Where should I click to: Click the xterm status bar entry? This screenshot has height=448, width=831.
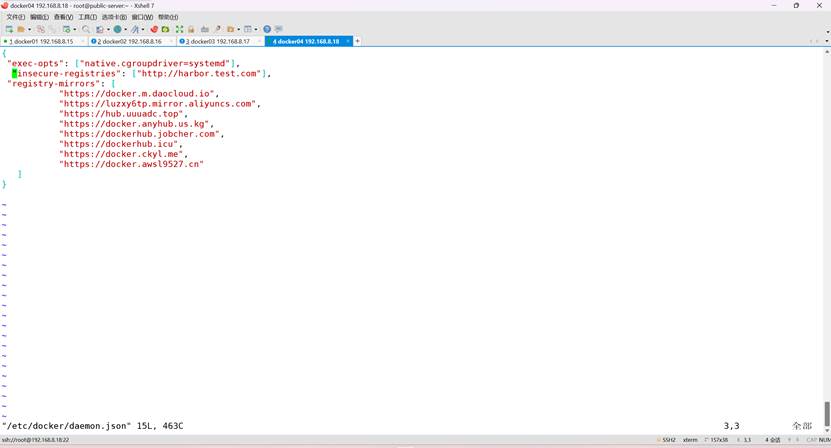690,440
